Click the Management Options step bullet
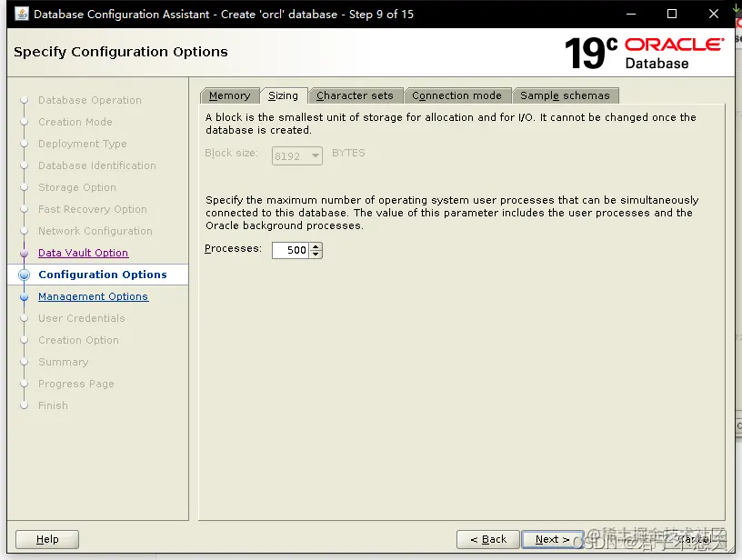Viewport: 742px width, 560px height. (x=25, y=296)
